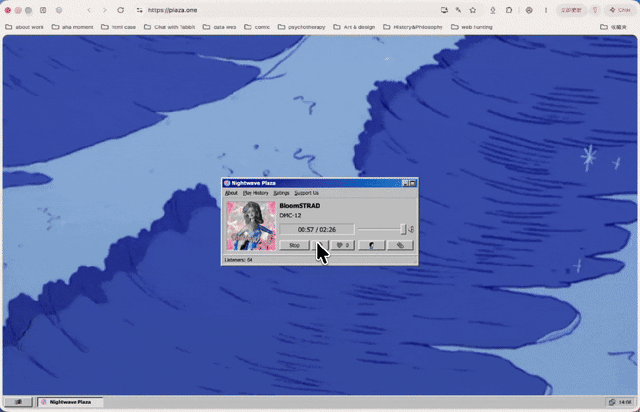Like the track with the heart button

tap(343, 245)
